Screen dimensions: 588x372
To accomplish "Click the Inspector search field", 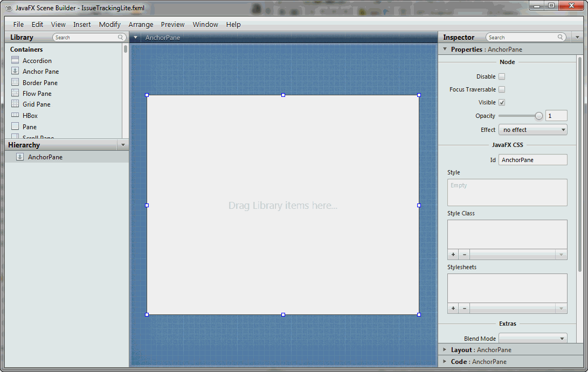I will click(525, 37).
